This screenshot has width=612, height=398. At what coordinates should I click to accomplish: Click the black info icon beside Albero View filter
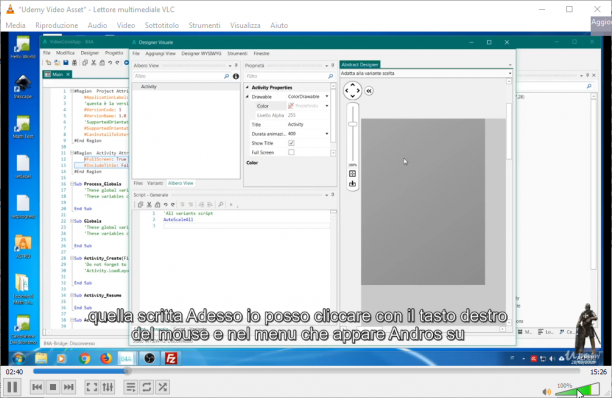point(236,76)
